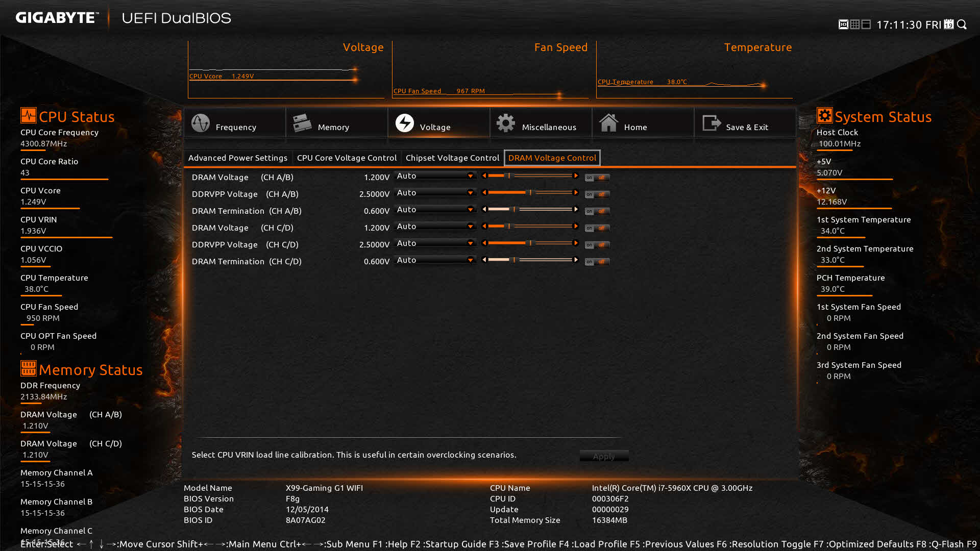
Task: Select the DRAM Voltage Control tab
Action: [552, 158]
